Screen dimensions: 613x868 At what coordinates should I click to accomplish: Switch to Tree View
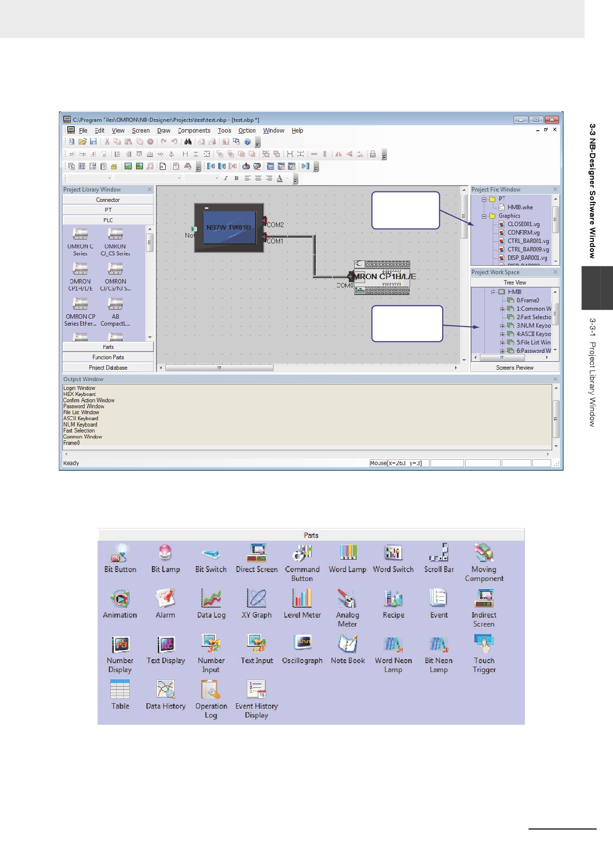click(515, 283)
